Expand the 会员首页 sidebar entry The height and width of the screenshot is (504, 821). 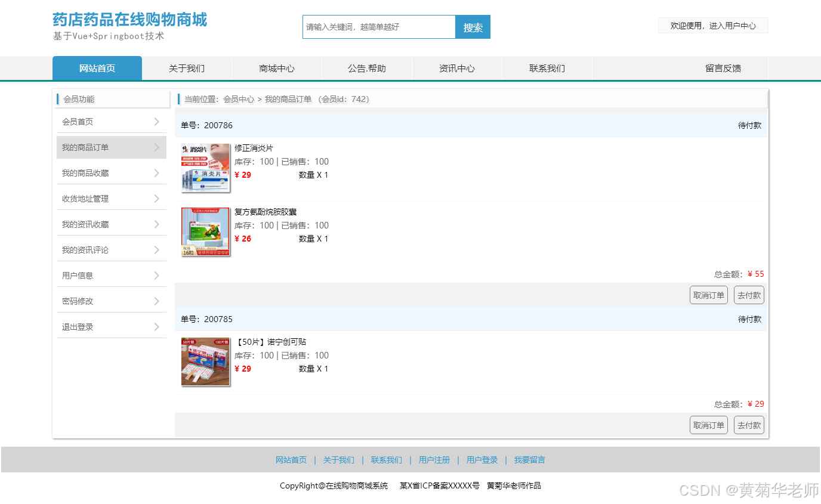point(111,121)
